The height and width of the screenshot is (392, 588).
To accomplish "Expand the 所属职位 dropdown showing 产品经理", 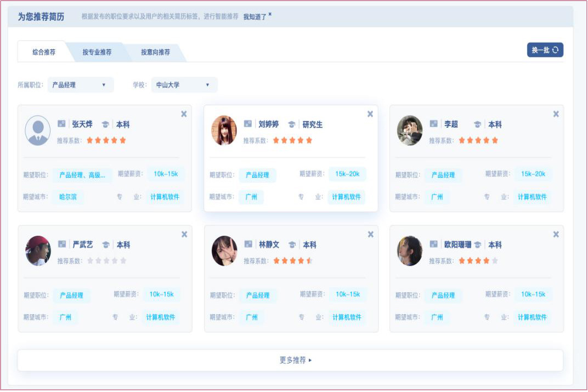I will pos(80,85).
